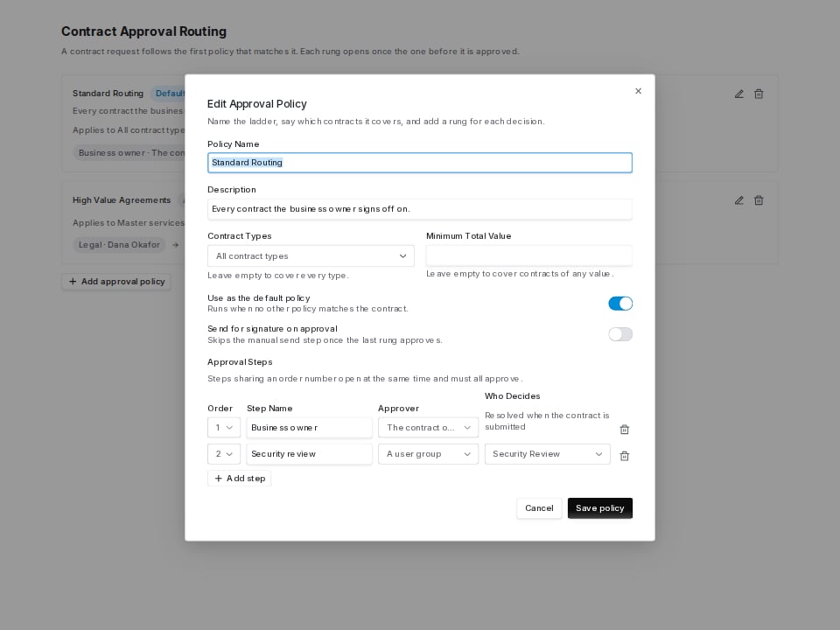Edit the Standard Routing policy pencil icon
The image size is (840, 630).
click(x=738, y=94)
